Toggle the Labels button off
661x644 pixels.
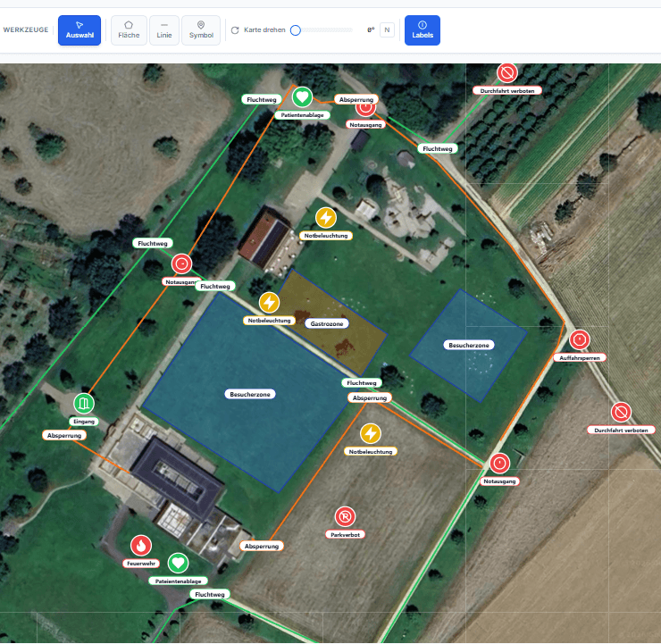pos(422,30)
